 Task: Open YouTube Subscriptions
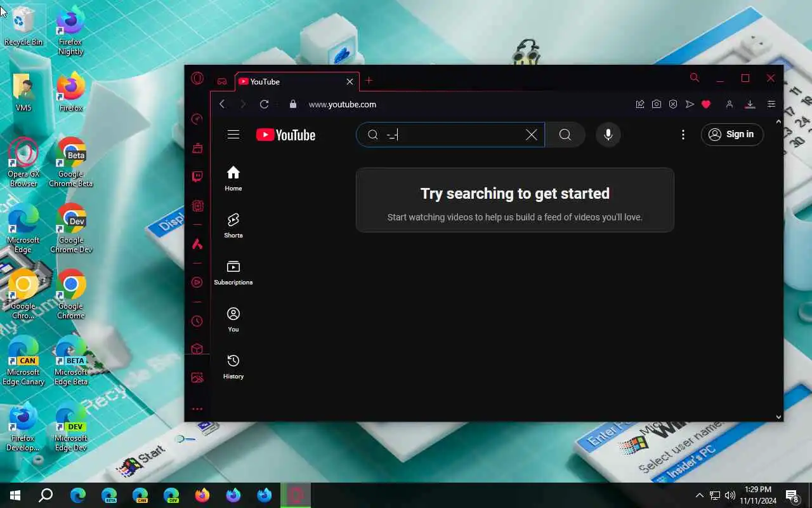(233, 272)
